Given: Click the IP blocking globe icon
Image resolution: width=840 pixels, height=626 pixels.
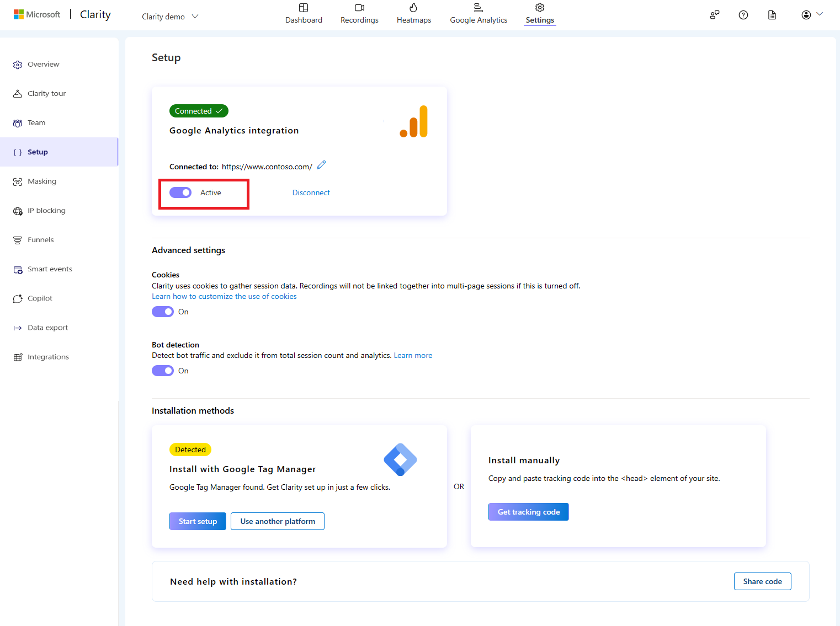Looking at the screenshot, I should tap(18, 211).
